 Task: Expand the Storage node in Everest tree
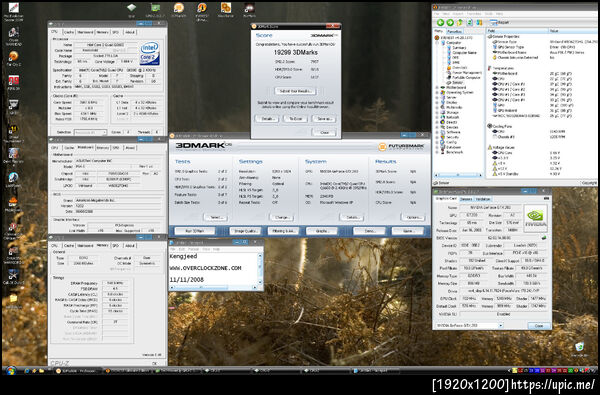[437, 112]
